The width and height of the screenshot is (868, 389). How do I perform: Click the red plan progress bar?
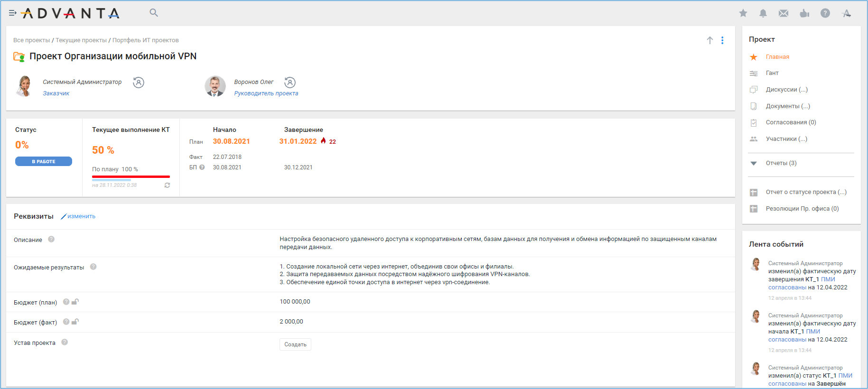coord(131,176)
